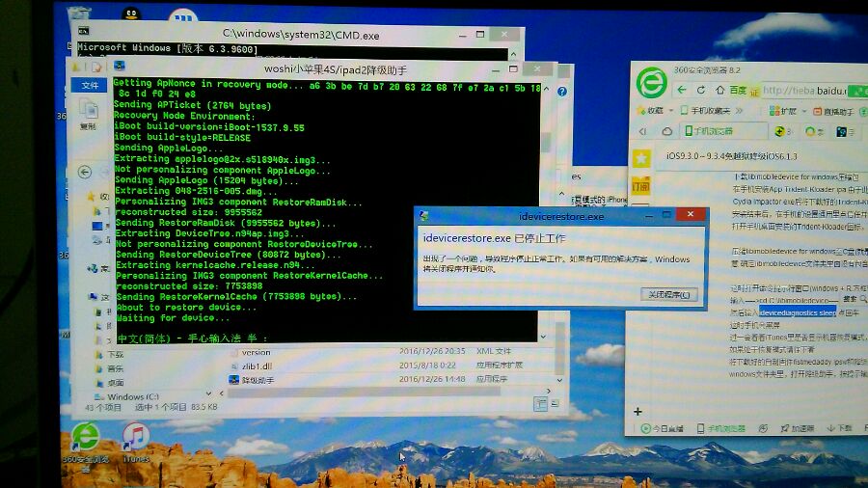Click the 搜索 search popup button on the page
Viewport: 868px width, 488px height.
[x=854, y=299]
